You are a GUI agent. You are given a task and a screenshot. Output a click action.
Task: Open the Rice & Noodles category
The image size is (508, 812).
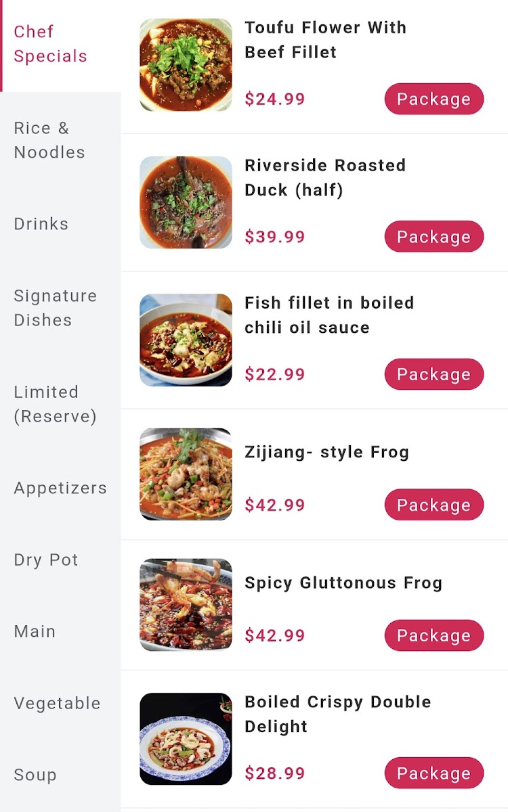60,140
